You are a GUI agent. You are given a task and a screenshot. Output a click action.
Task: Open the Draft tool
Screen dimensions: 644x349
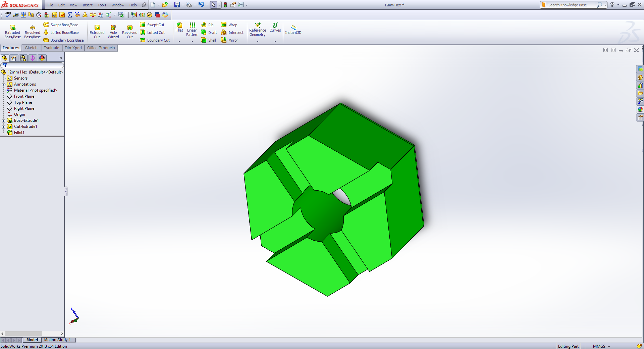209,33
